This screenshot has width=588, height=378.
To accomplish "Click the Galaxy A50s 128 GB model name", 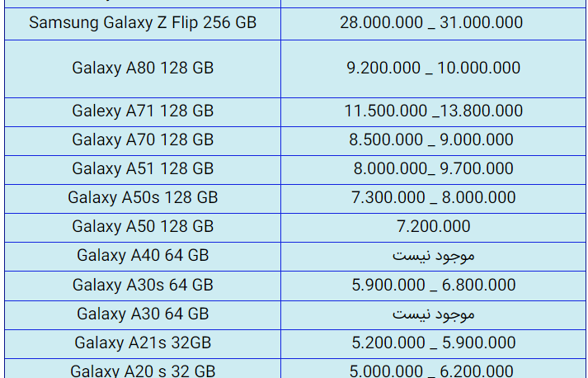I will point(143,198).
